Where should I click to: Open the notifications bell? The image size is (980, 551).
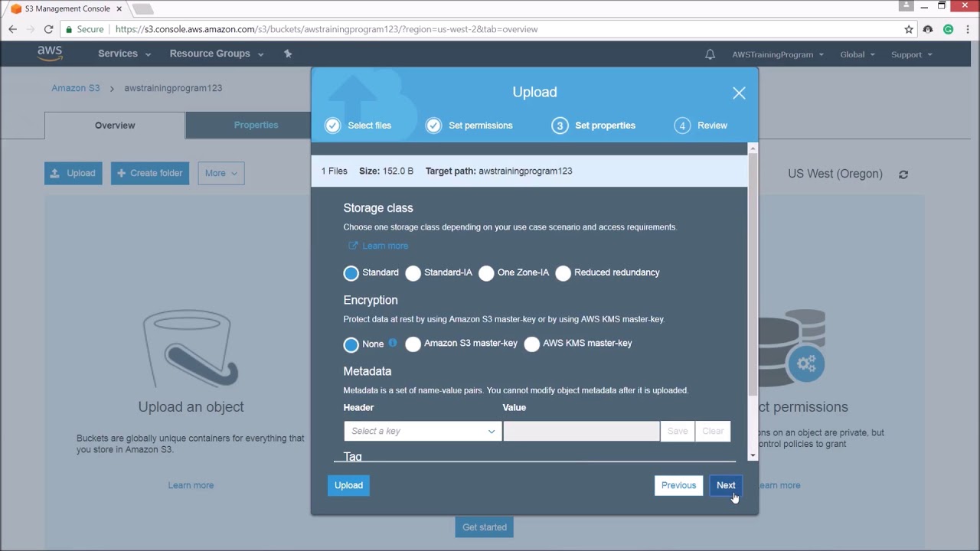click(x=710, y=54)
